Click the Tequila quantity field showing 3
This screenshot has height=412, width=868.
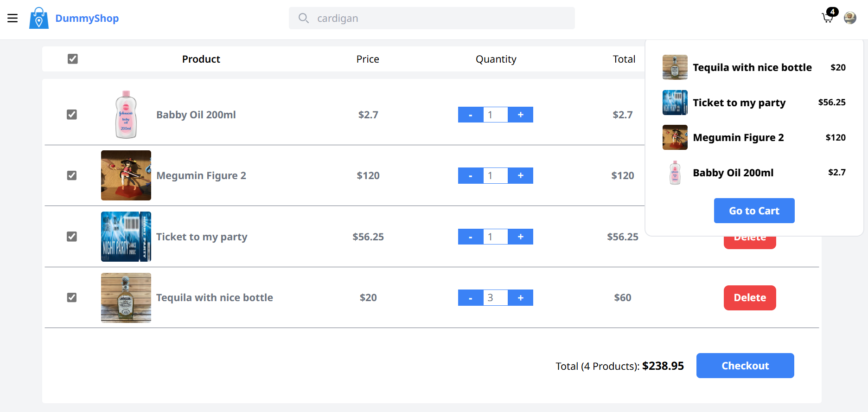click(496, 297)
